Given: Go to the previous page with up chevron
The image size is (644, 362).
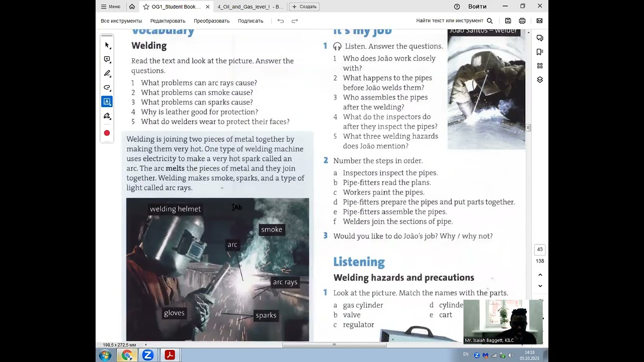Looking at the screenshot, I should pyautogui.click(x=540, y=275).
